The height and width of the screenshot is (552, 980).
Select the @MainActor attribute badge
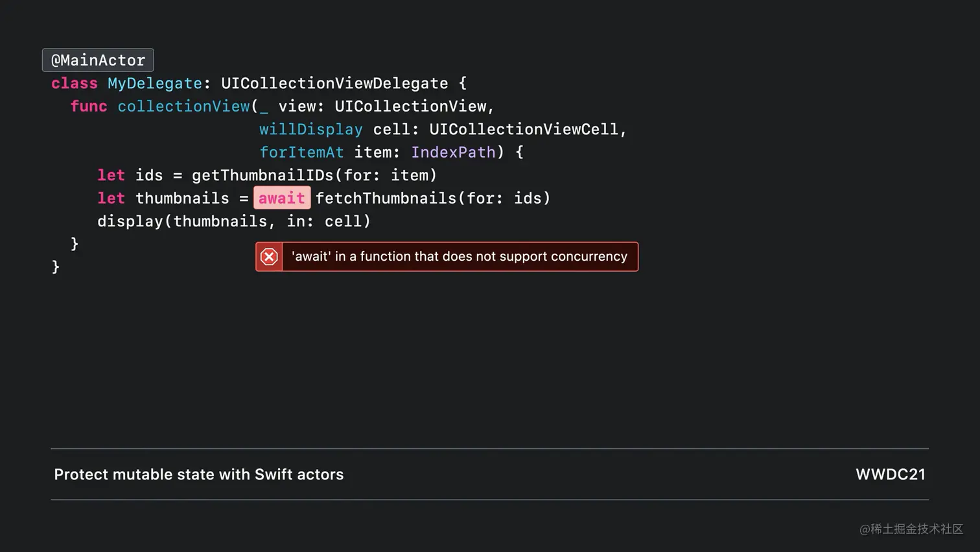coord(97,60)
